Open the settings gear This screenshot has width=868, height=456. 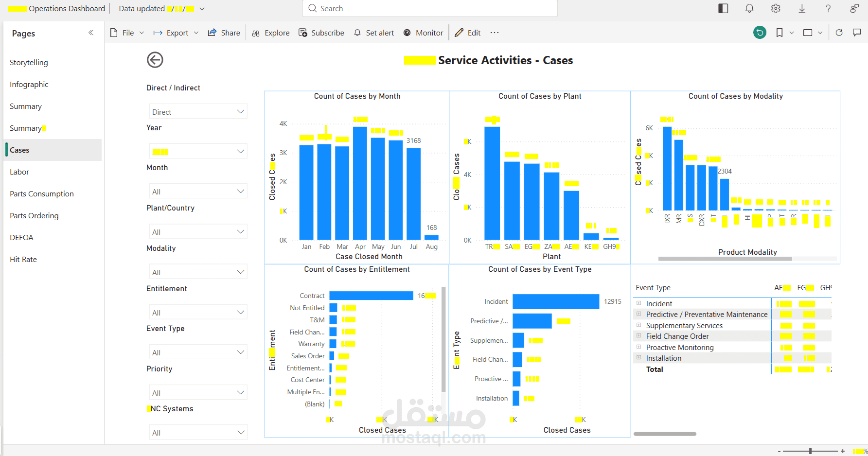[x=776, y=8]
